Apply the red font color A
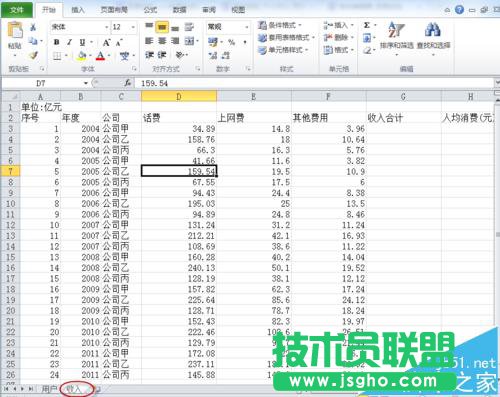 click(100, 56)
